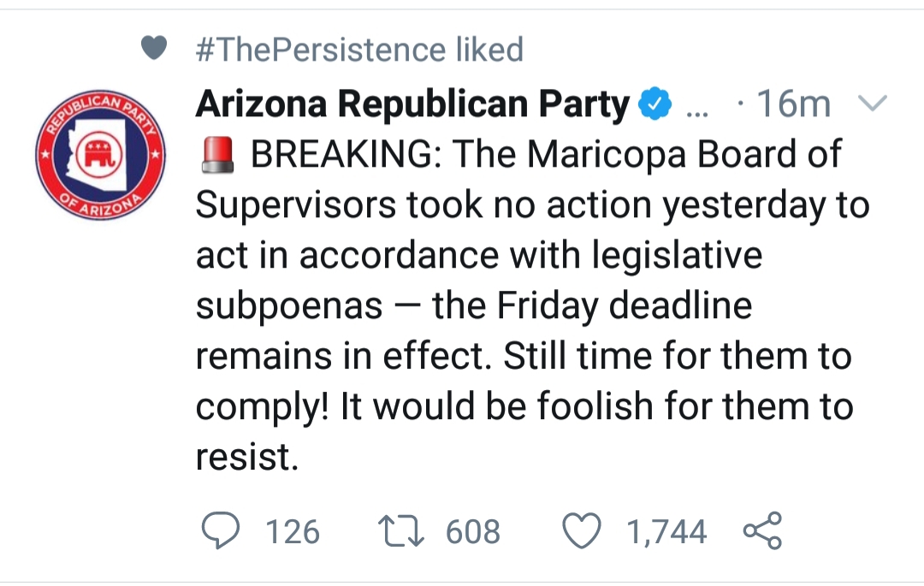Click the 16m timestamp
This screenshot has width=924, height=586.
794,104
